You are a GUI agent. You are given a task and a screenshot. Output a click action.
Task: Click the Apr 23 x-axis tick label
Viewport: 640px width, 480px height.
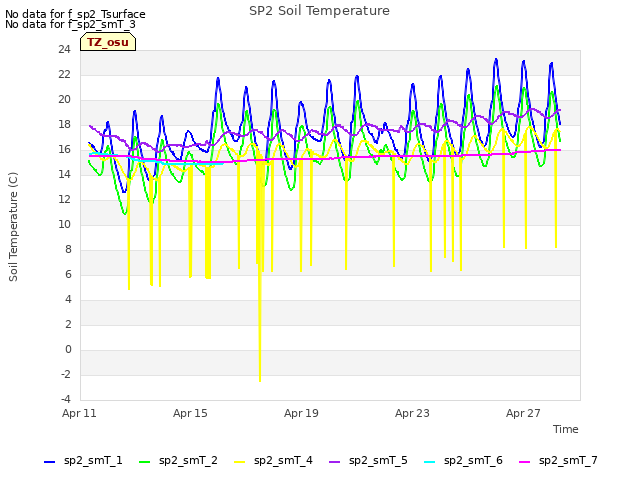pos(412,413)
